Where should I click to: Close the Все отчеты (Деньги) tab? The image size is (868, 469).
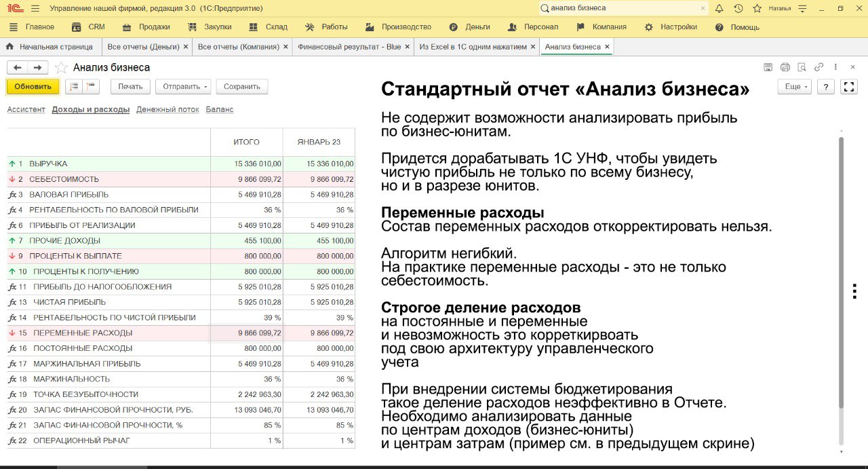(x=184, y=47)
